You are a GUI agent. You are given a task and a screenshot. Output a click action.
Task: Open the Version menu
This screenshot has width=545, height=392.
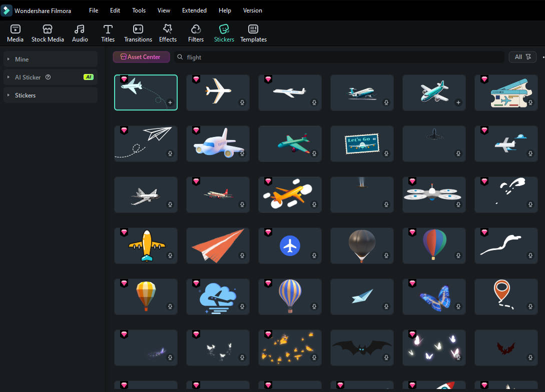(253, 10)
